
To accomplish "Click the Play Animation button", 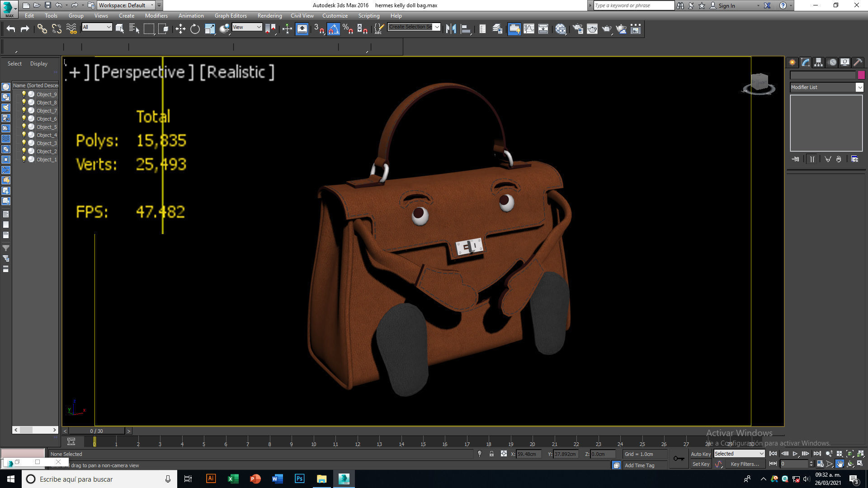I will click(795, 454).
